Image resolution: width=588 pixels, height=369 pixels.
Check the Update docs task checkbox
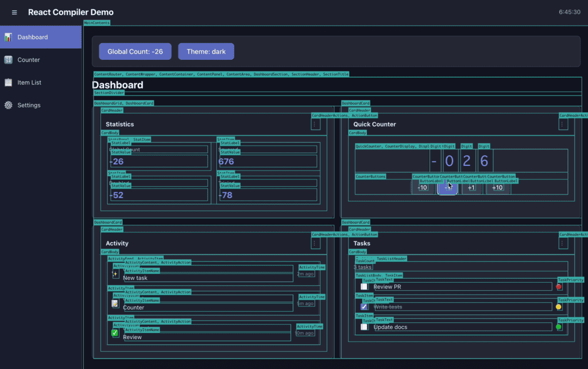pos(364,327)
